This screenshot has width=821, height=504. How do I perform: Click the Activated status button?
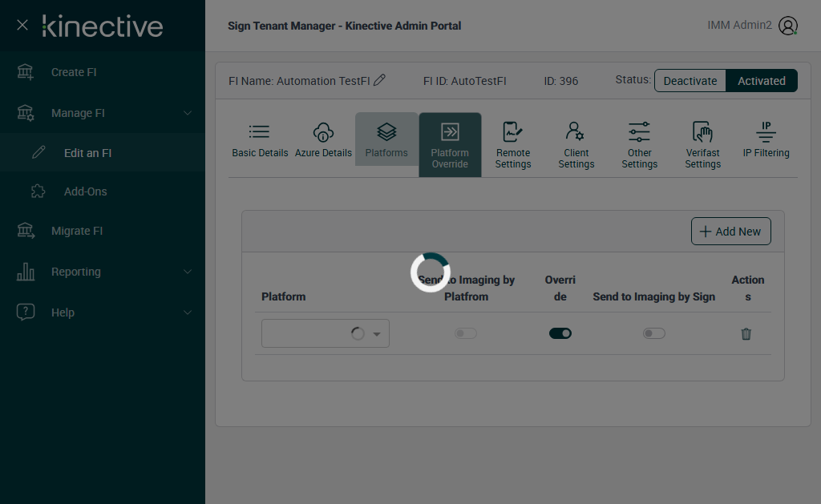tap(762, 81)
